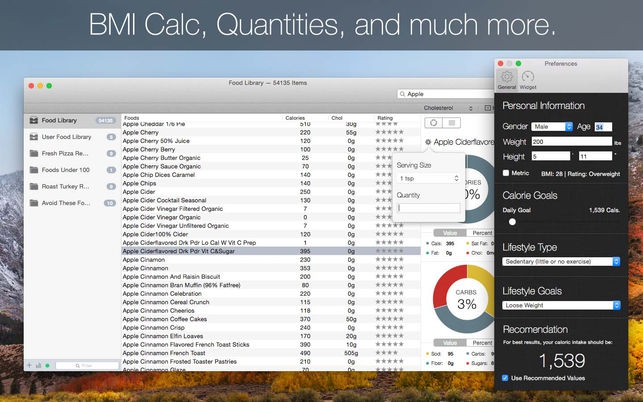Click the gear icon beside Apple Ciderflavored title

point(428,142)
